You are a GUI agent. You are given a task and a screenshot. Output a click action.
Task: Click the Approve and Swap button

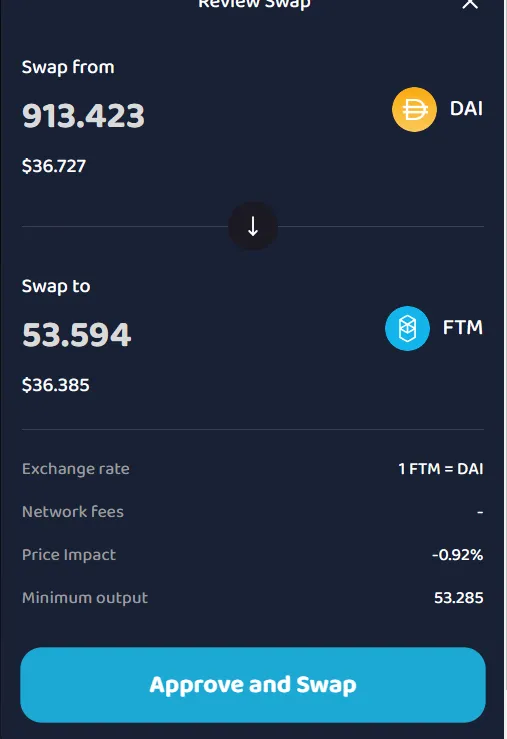pyautogui.click(x=253, y=685)
